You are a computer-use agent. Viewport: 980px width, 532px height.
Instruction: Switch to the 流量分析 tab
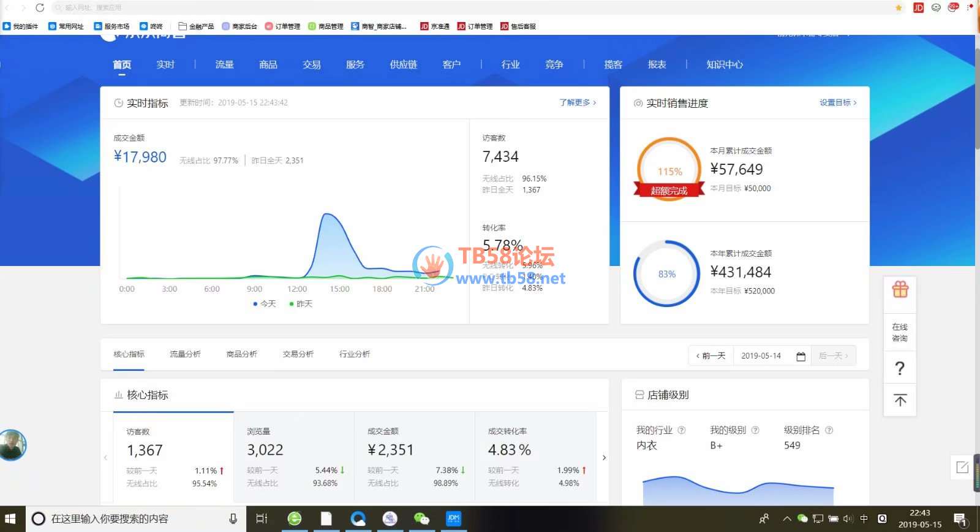pos(185,354)
